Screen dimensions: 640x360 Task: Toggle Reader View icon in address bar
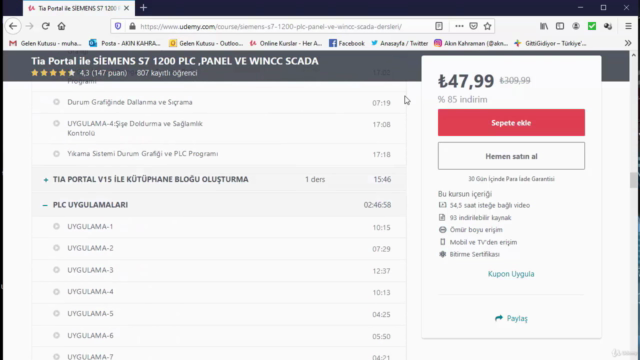[439, 26]
